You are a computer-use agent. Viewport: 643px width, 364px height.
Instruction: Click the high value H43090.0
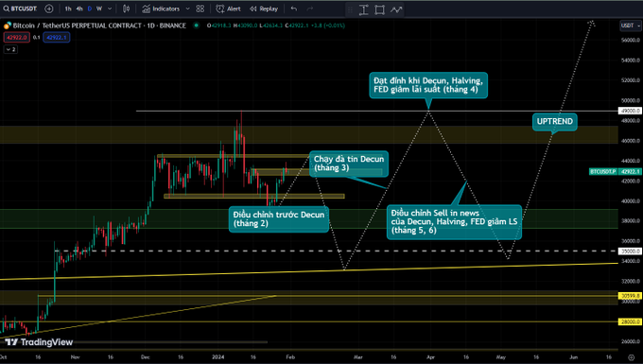(245, 26)
